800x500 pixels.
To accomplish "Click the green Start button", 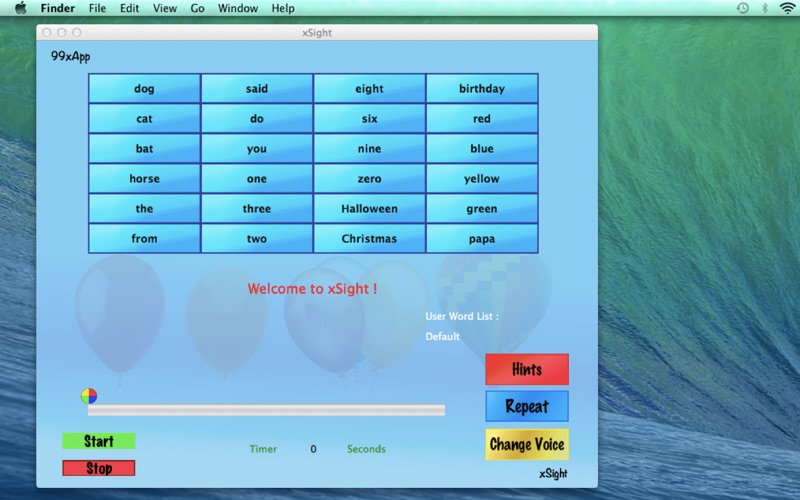I will [x=98, y=441].
